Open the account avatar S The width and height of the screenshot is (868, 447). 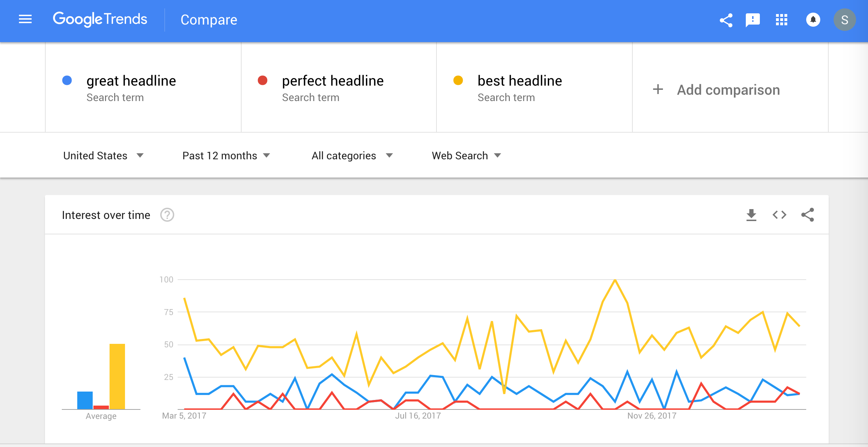click(844, 20)
